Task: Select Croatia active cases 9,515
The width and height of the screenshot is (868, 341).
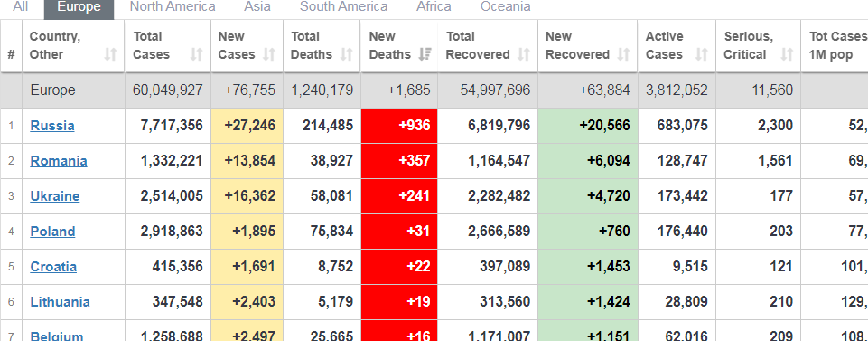Action: (x=690, y=267)
